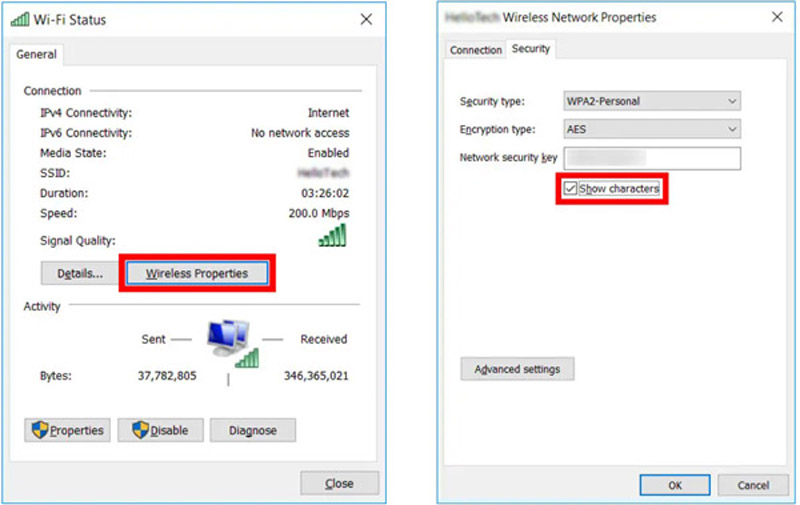The height and width of the screenshot is (505, 800).
Task: Click the shield icon on Properties button
Action: 40,430
